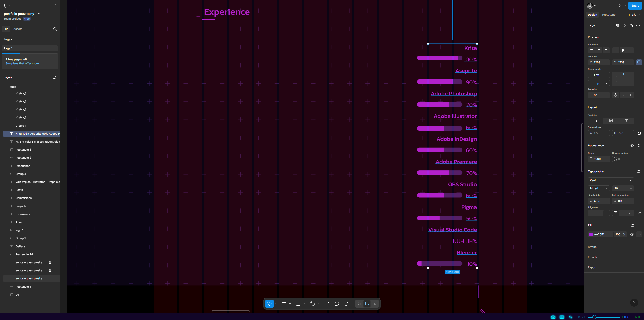The height and width of the screenshot is (320, 644).
Task: Select the Frame tool in bottom toolbar
Action: pos(284,304)
